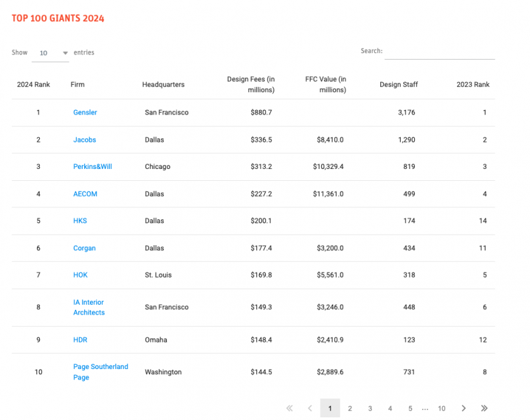
Task: Click HOK headquarters St. Louis
Action: click(x=158, y=275)
